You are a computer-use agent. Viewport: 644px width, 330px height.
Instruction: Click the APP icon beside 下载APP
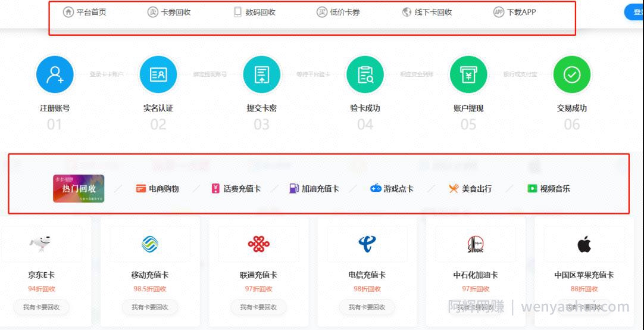click(x=499, y=12)
